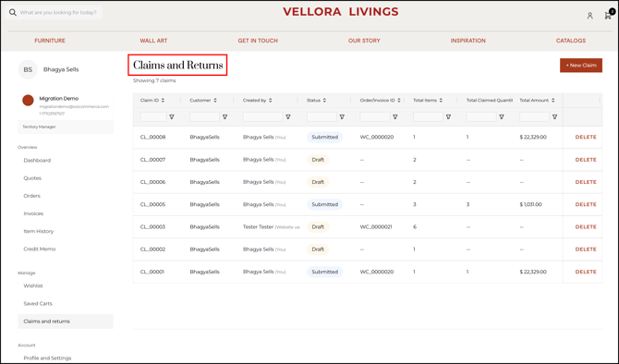Click the Migration Demo brown avatar

tap(28, 101)
